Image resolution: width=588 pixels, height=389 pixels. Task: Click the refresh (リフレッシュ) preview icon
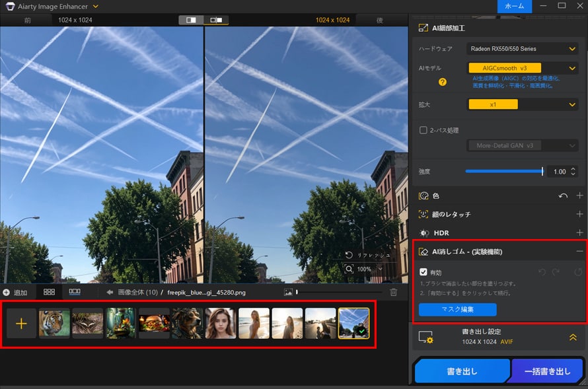pos(349,255)
